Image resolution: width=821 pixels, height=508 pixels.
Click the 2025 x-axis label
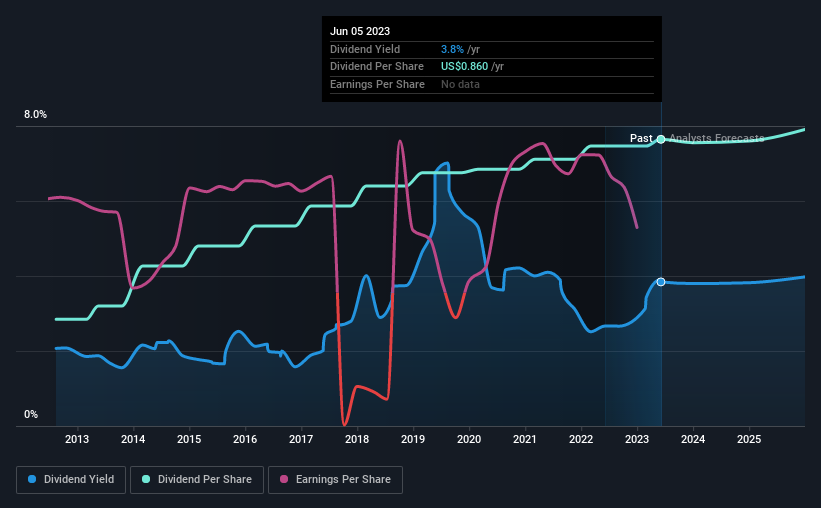tap(749, 439)
